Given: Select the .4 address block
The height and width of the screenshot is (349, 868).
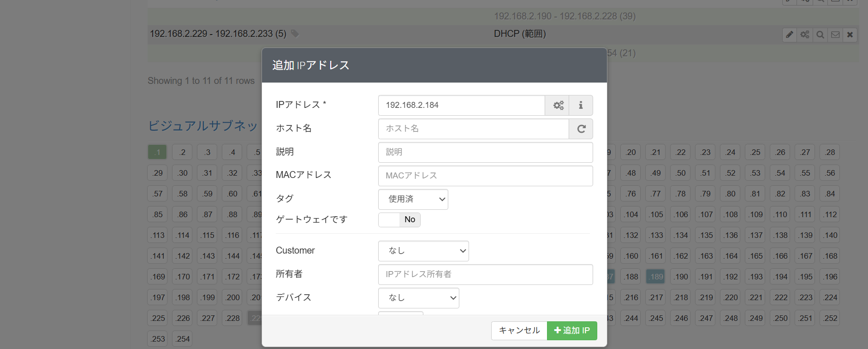Looking at the screenshot, I should [232, 152].
